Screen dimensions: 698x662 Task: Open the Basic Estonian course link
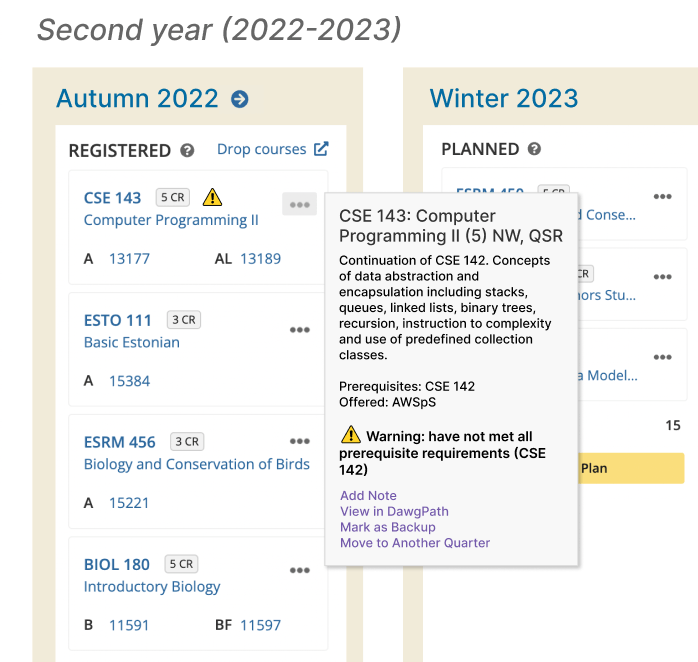click(x=131, y=342)
